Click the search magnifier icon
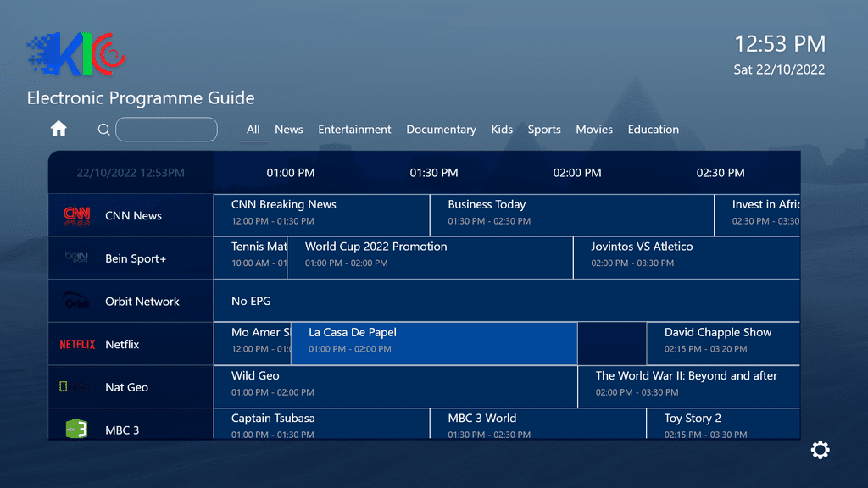The width and height of the screenshot is (868, 488). click(x=103, y=130)
